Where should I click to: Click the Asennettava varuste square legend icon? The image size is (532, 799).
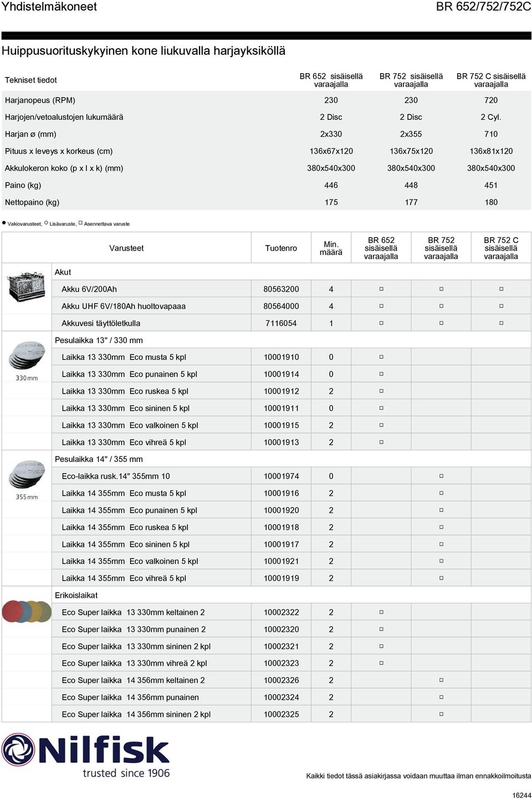click(x=80, y=223)
